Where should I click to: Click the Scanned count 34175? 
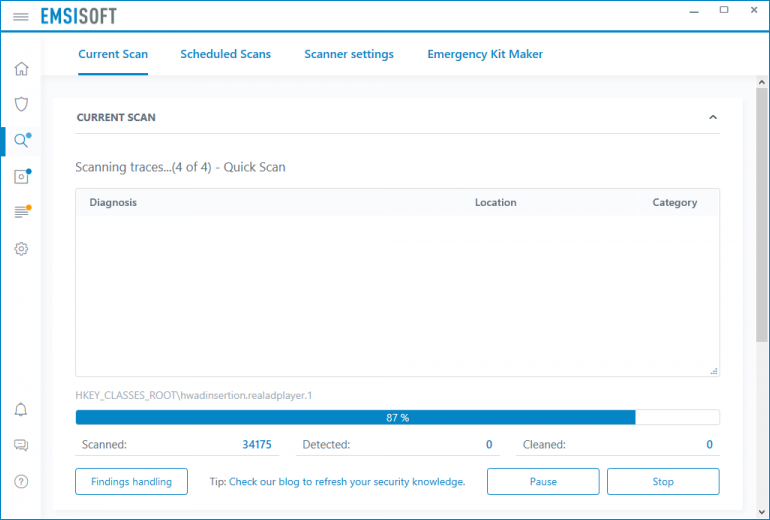click(257, 445)
